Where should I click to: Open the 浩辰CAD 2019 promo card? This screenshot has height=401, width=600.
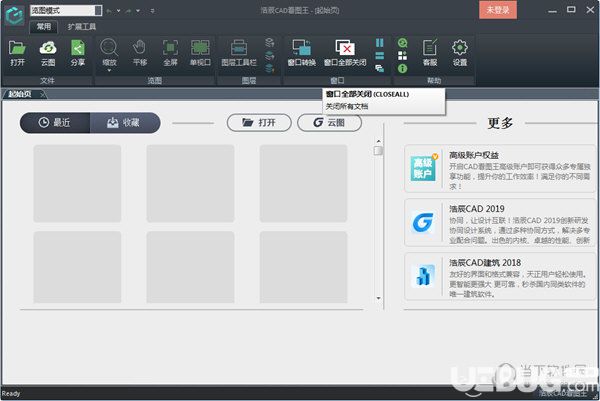tap(500, 222)
